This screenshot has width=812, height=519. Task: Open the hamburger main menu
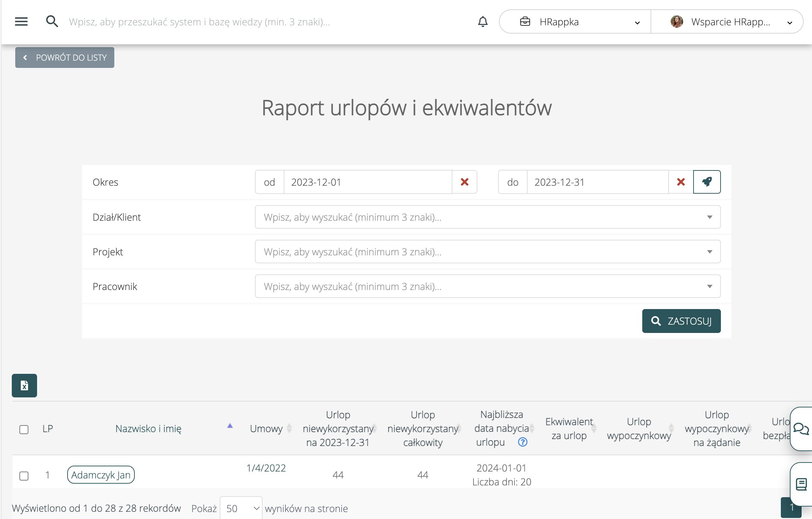[21, 21]
